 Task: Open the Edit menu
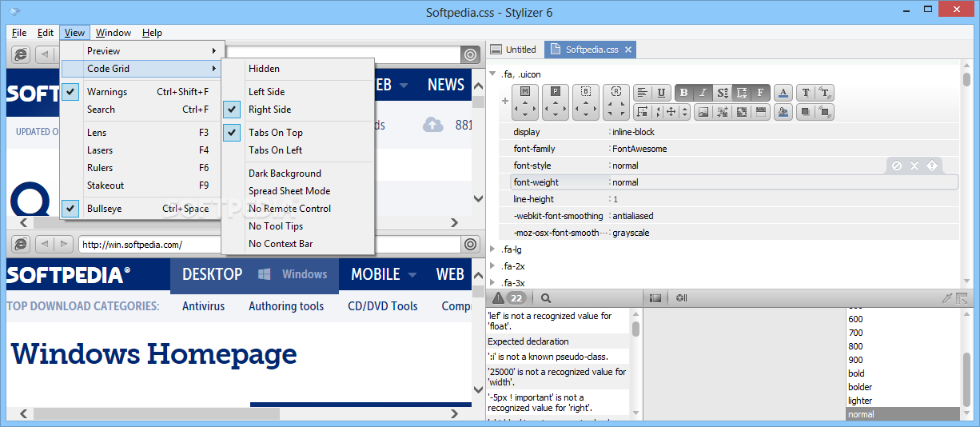pos(46,33)
